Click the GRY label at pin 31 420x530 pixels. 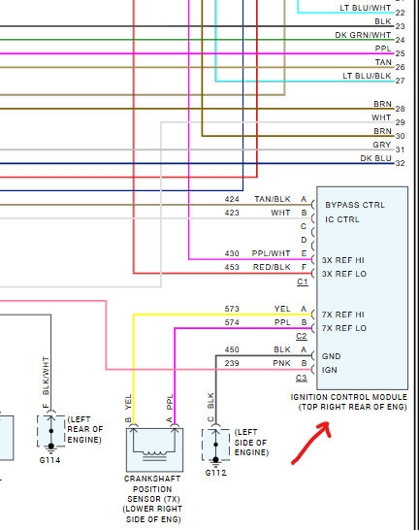click(x=382, y=145)
